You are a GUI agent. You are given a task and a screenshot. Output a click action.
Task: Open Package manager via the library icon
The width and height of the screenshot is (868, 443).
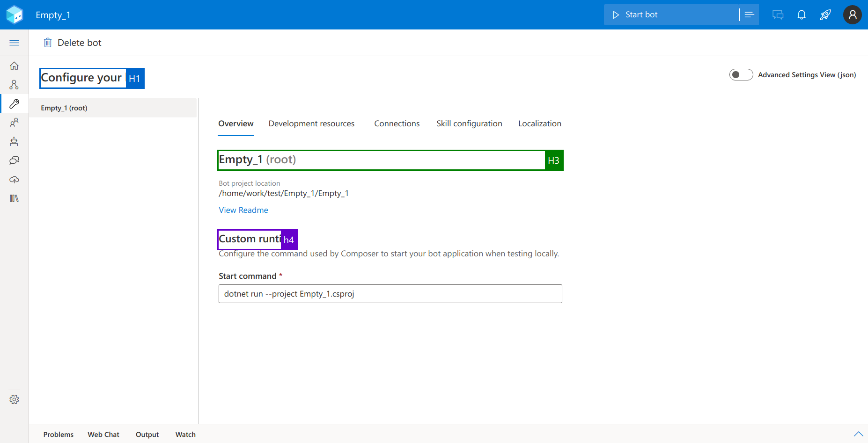[x=14, y=198]
